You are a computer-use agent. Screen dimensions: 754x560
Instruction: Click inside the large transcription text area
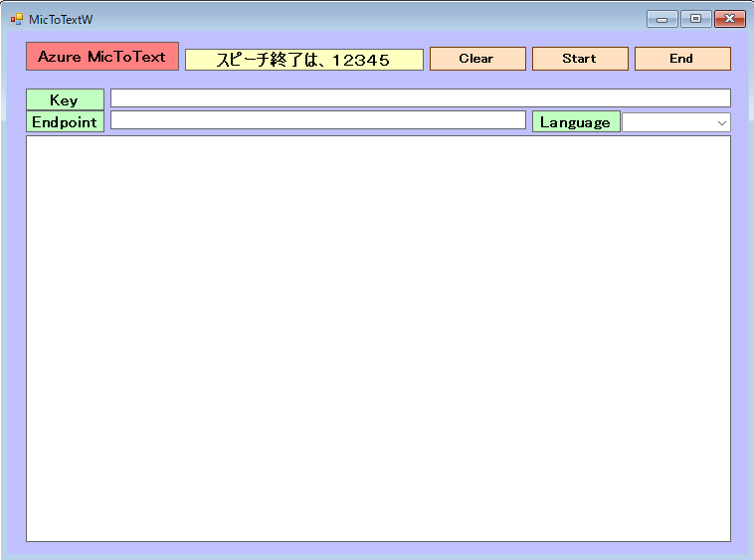pyautogui.click(x=378, y=338)
